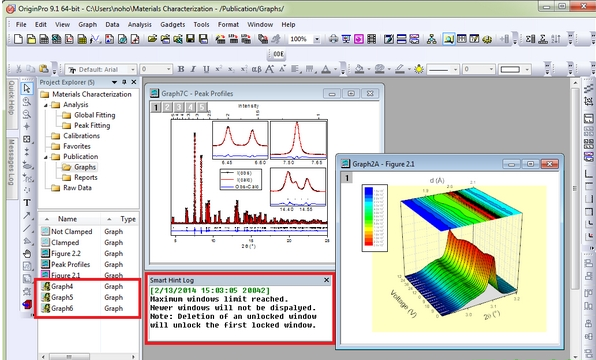Click the Open file icon

pyautogui.click(x=152, y=39)
